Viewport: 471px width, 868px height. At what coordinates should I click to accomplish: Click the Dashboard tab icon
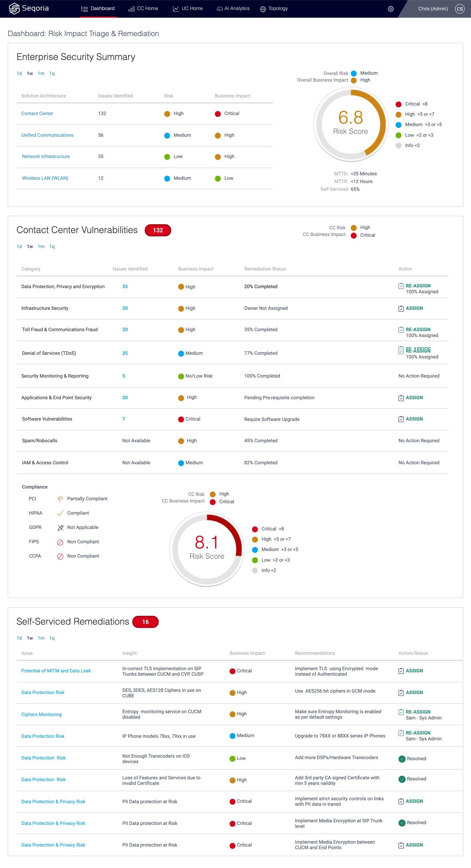click(x=85, y=9)
